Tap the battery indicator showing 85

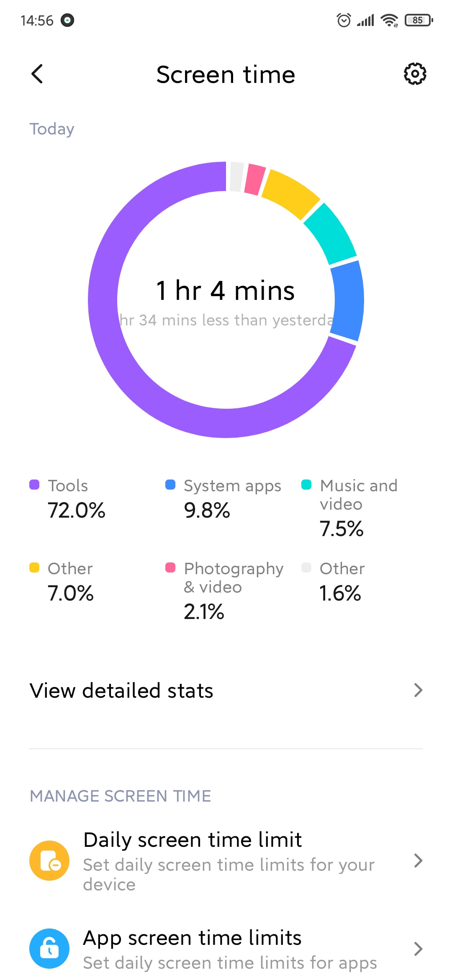419,20
